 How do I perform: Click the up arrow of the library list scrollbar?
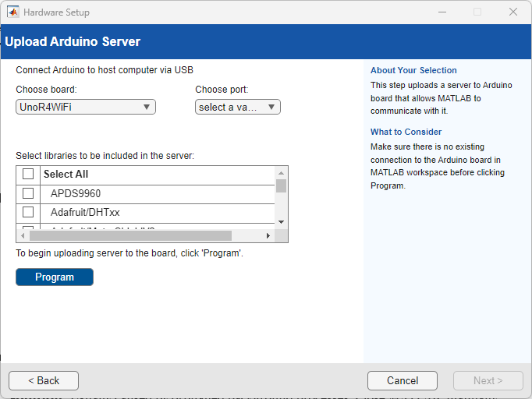[x=281, y=173]
